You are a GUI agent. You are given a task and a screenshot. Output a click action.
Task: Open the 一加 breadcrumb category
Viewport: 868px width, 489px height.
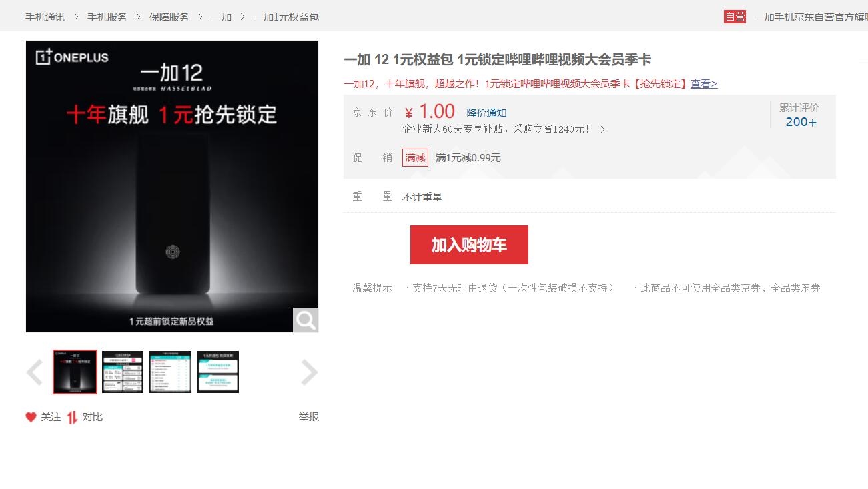point(221,17)
